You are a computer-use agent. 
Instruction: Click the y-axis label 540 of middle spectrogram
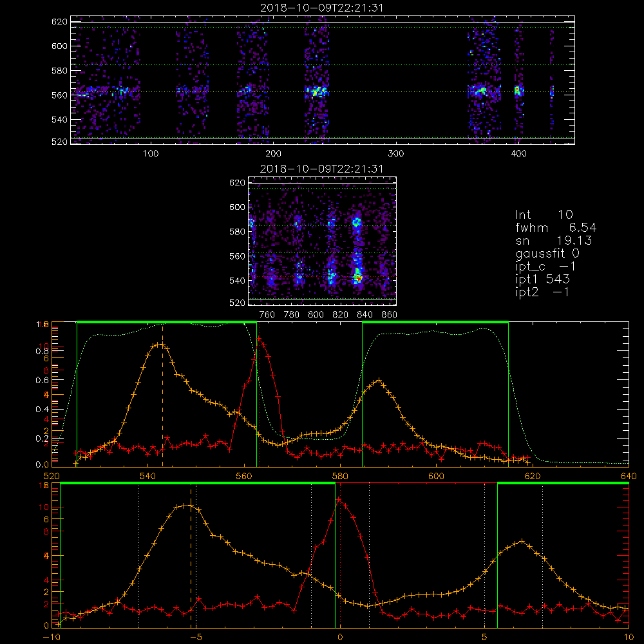coord(237,281)
